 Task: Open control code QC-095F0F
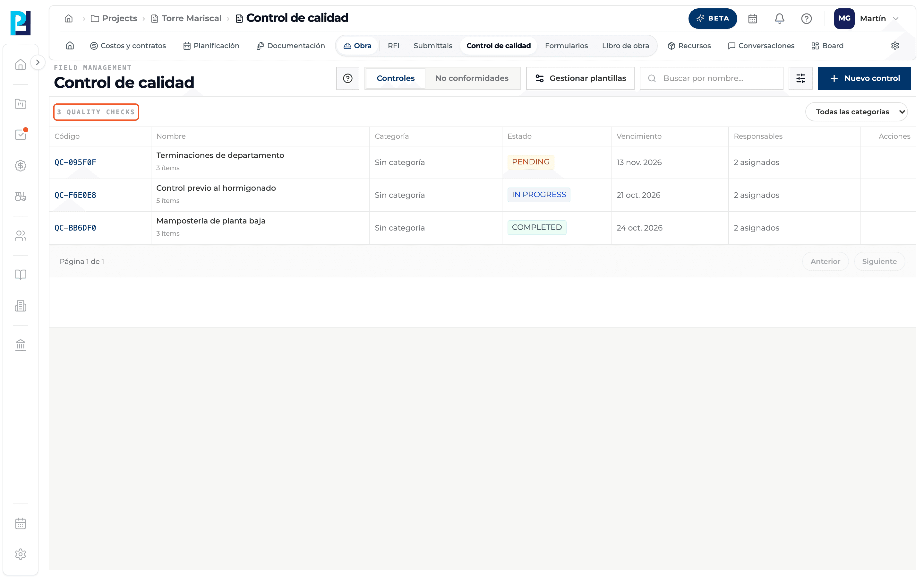tap(75, 162)
